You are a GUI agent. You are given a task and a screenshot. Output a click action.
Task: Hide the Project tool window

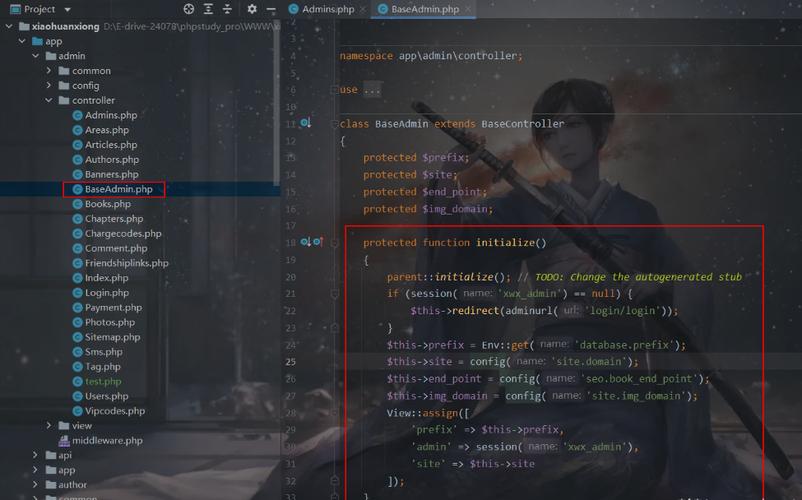click(x=271, y=9)
